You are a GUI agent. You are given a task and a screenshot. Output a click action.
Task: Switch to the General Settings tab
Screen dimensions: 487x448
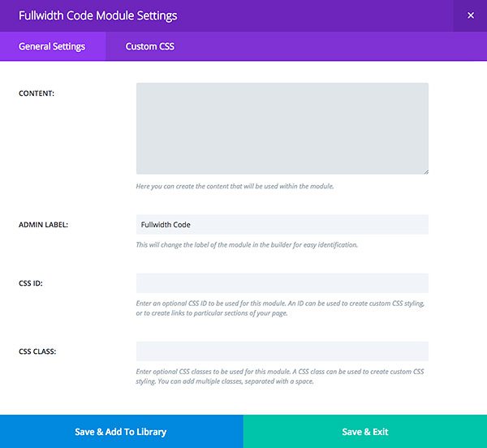[52, 46]
